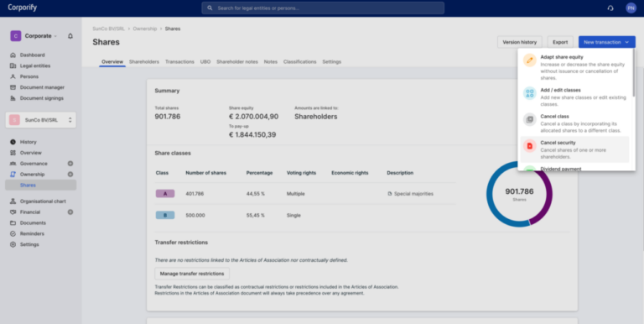Click the Add / edit classes shapes icon
The width and height of the screenshot is (644, 324).
[530, 93]
